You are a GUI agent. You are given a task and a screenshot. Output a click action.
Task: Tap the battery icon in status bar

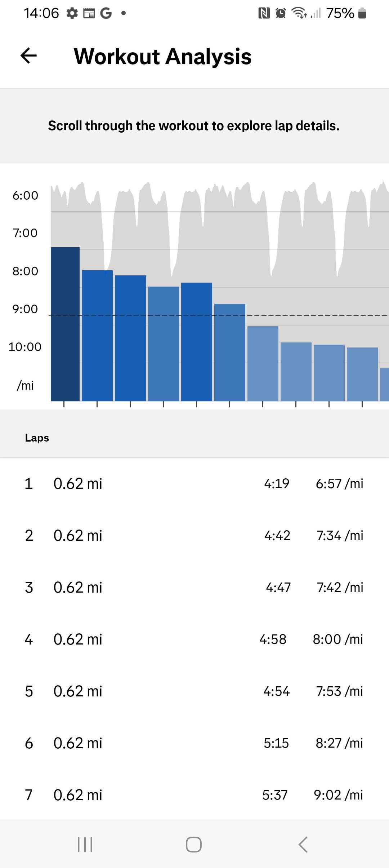362,13
